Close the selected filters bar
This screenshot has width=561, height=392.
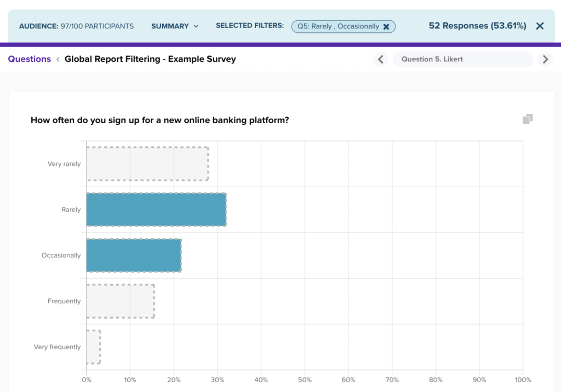pos(540,26)
